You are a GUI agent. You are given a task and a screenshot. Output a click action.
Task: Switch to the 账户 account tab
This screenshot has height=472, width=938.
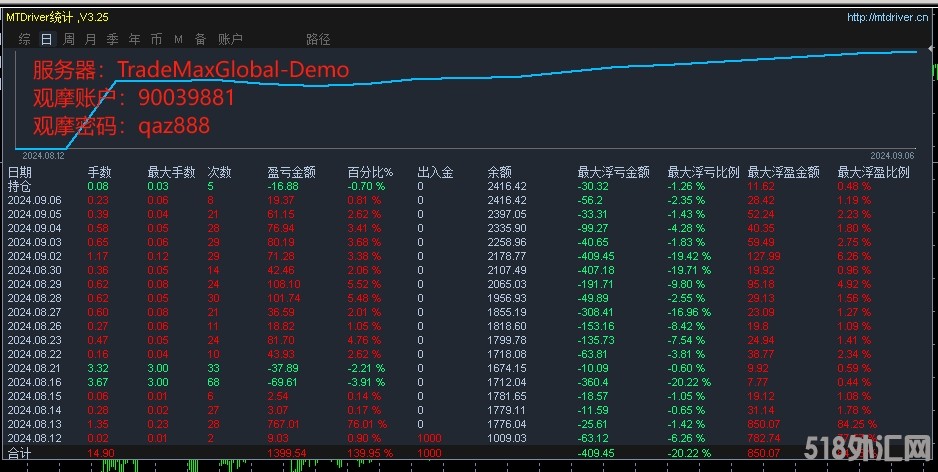(230, 39)
